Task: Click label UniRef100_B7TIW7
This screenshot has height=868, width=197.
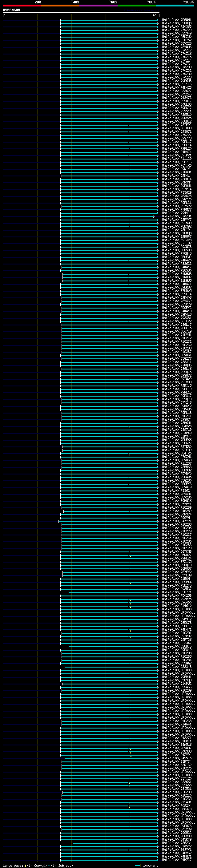Action: coord(177,243)
